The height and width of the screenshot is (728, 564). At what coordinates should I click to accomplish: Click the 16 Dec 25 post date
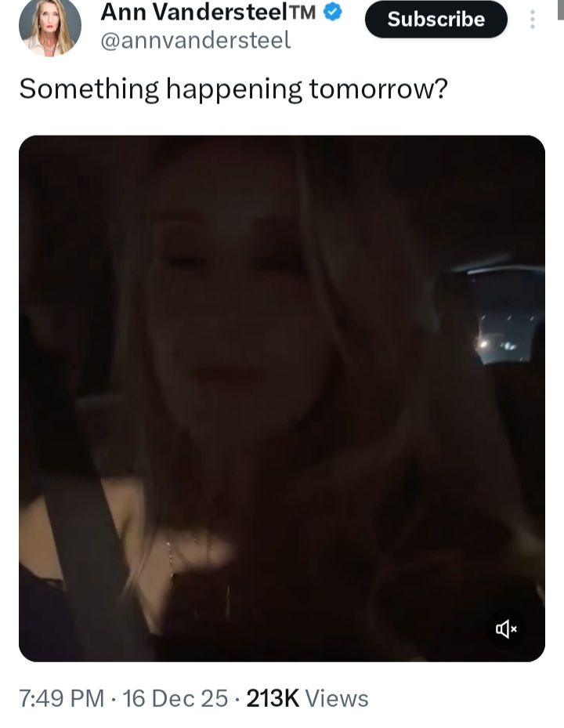(175, 698)
